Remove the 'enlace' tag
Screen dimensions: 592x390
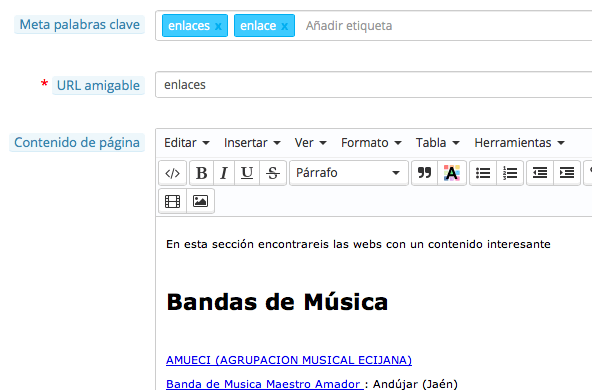point(285,26)
